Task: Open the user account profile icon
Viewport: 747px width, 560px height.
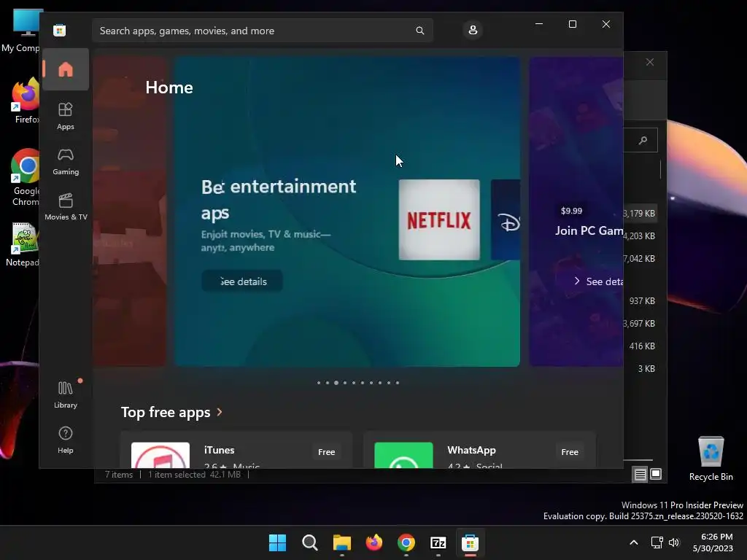Action: pyautogui.click(x=473, y=30)
